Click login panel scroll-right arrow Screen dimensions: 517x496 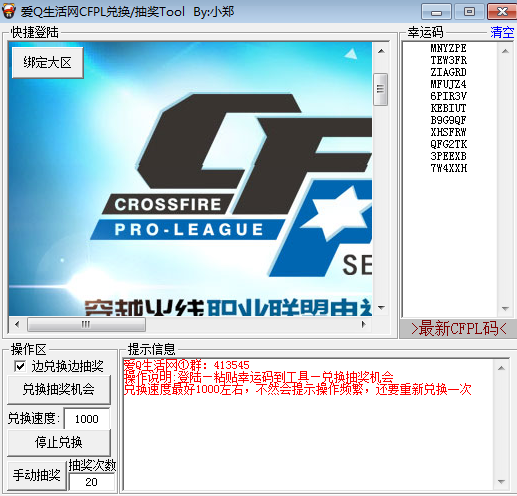click(x=364, y=324)
